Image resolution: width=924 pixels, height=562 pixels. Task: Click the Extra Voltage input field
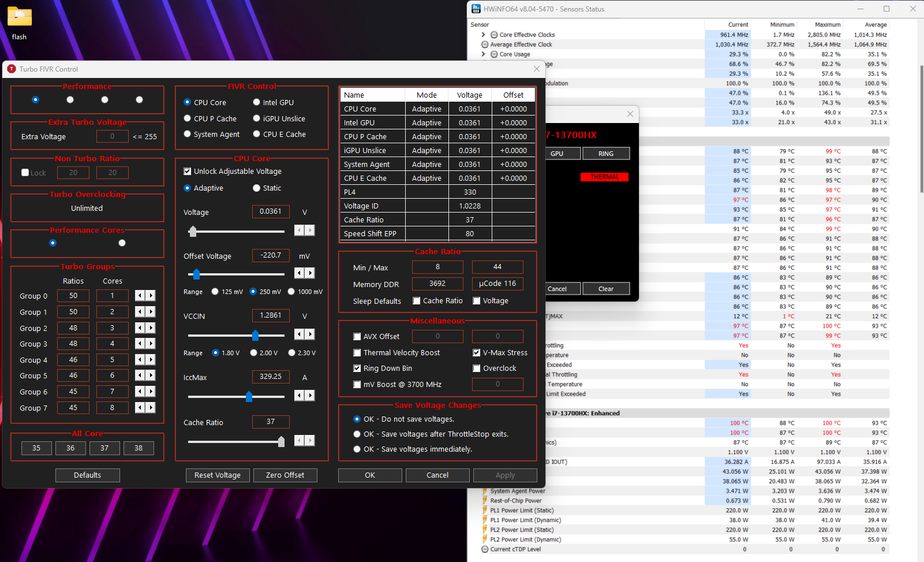pos(112,136)
